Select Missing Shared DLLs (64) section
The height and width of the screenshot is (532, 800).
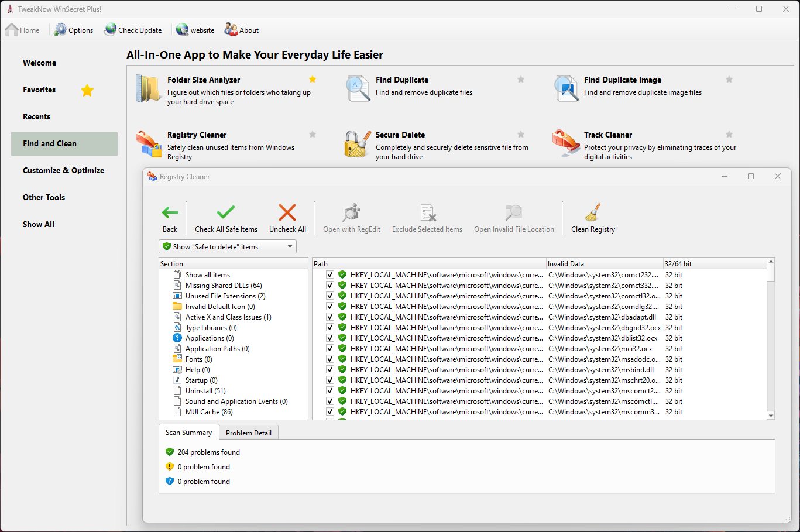tap(224, 286)
